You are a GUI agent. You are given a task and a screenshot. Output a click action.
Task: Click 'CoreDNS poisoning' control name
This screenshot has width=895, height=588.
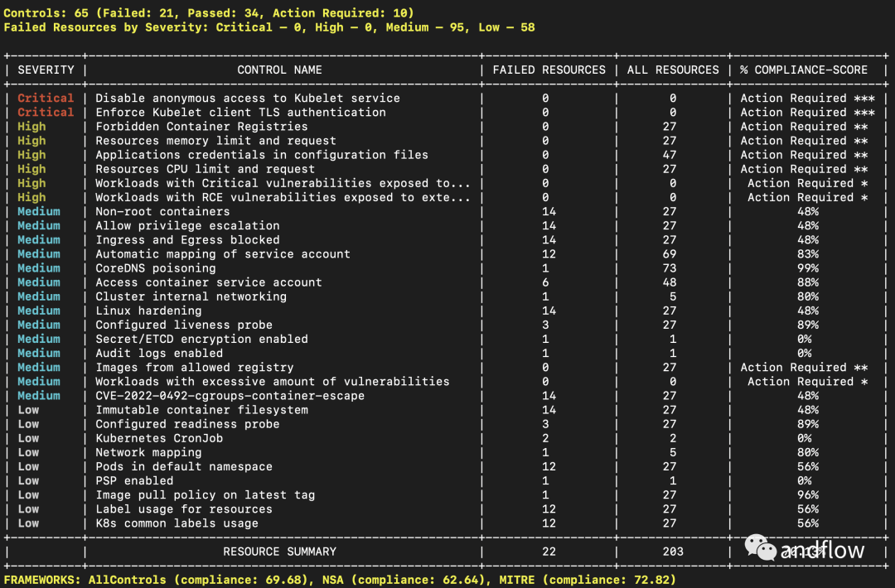[x=155, y=268]
